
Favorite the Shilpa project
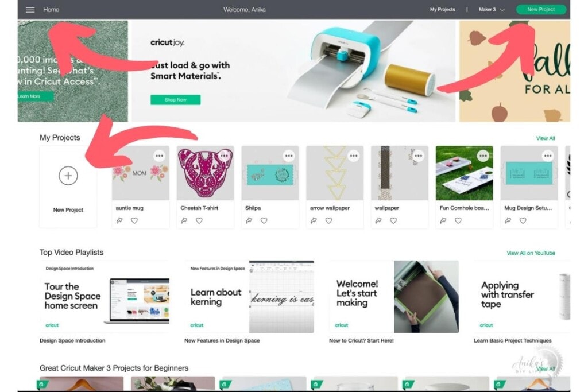(264, 221)
